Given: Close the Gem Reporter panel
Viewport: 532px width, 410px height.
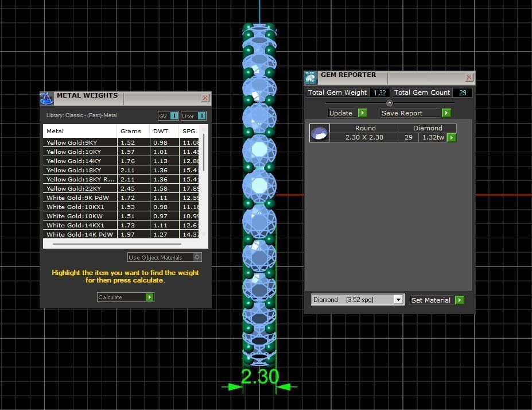Looking at the screenshot, I should point(469,77).
